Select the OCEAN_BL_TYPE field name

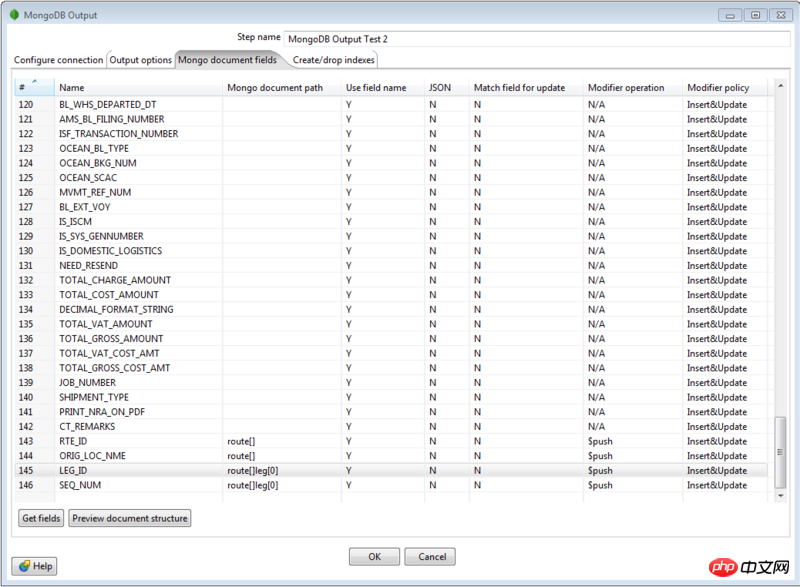pos(94,148)
